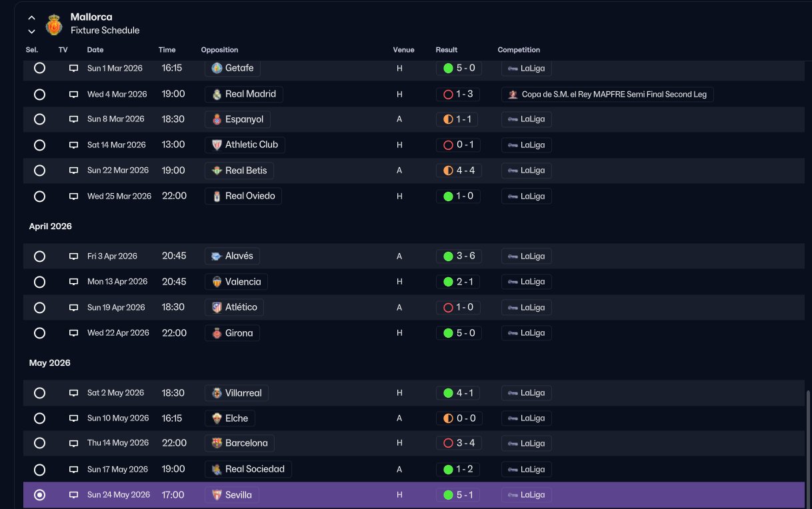Select the radio button for the Elche match
Screen dimensions: 812x509
coord(39,418)
